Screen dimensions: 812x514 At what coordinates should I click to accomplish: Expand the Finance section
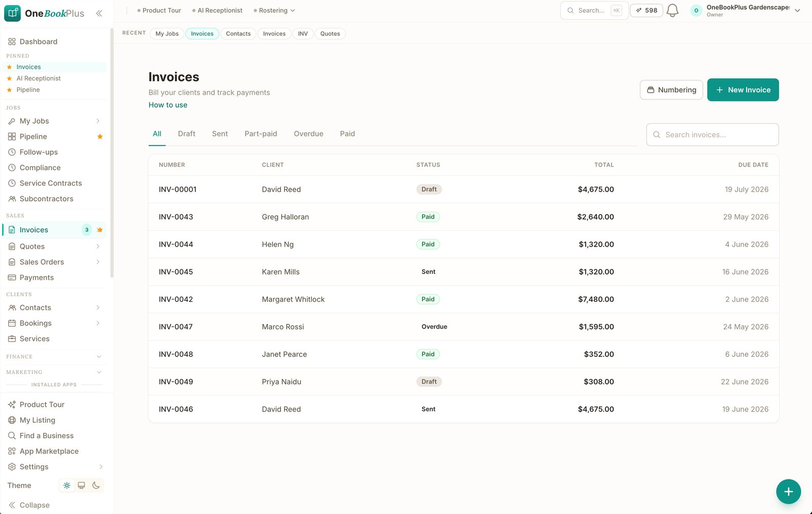pos(54,357)
